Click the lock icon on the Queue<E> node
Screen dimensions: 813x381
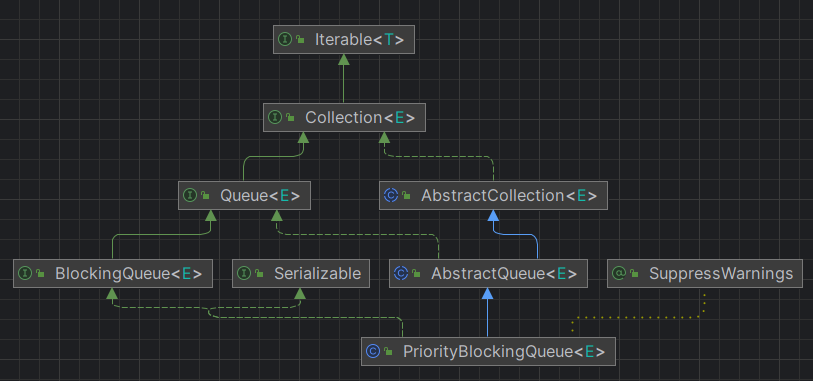click(x=205, y=196)
